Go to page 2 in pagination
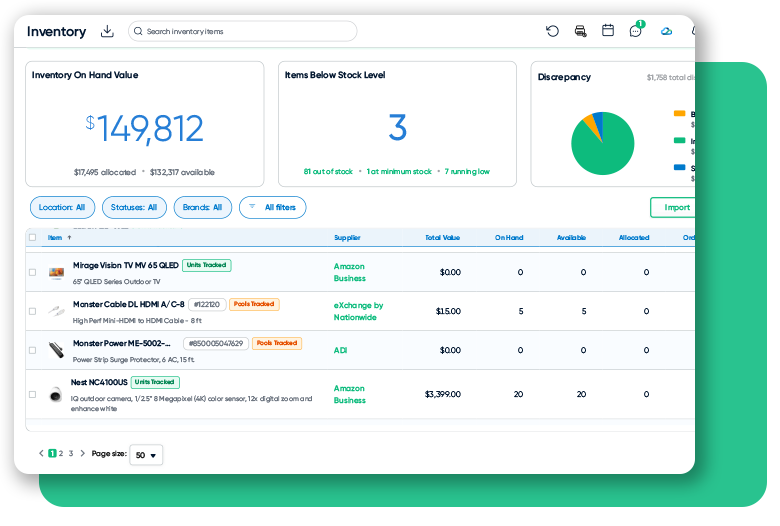The width and height of the screenshot is (780, 526). [x=61, y=453]
